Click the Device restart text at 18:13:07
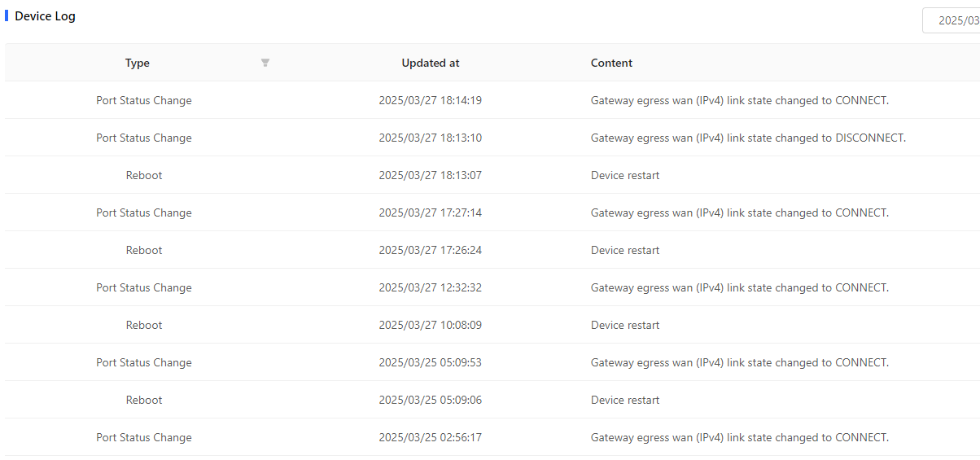 click(625, 175)
